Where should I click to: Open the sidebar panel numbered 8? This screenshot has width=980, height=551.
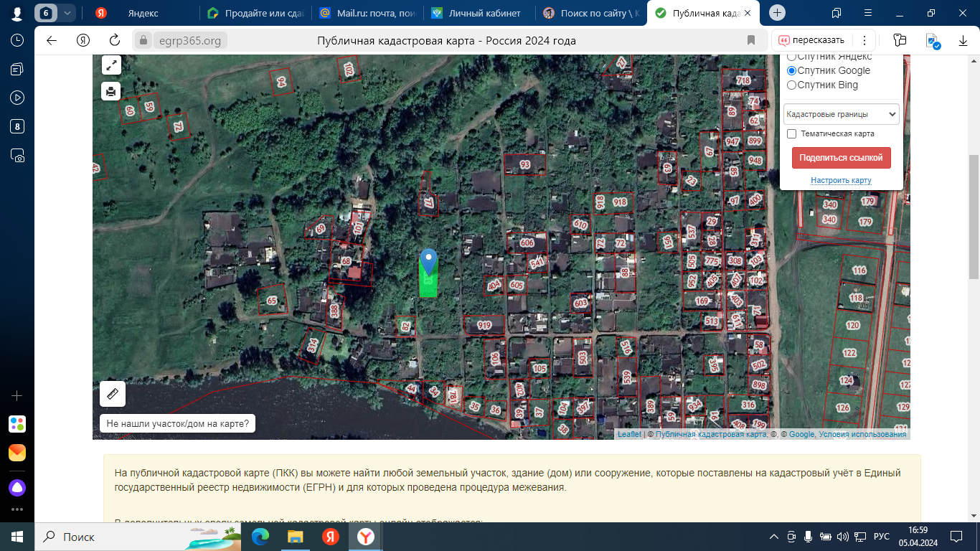click(x=17, y=126)
